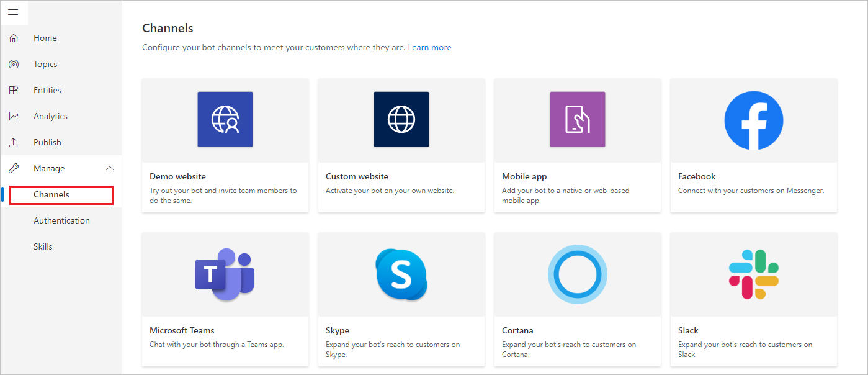Select the Microsoft Teams logo icon

pos(225,274)
